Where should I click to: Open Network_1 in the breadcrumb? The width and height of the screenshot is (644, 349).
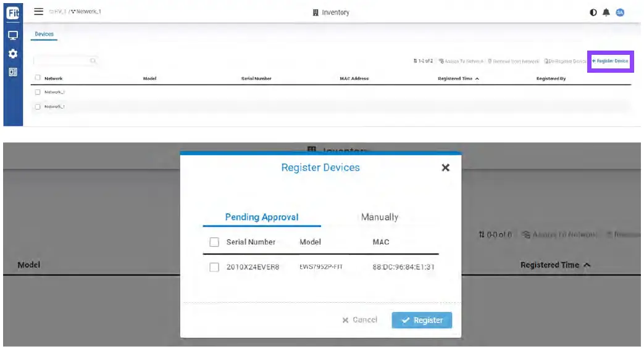[86, 12]
